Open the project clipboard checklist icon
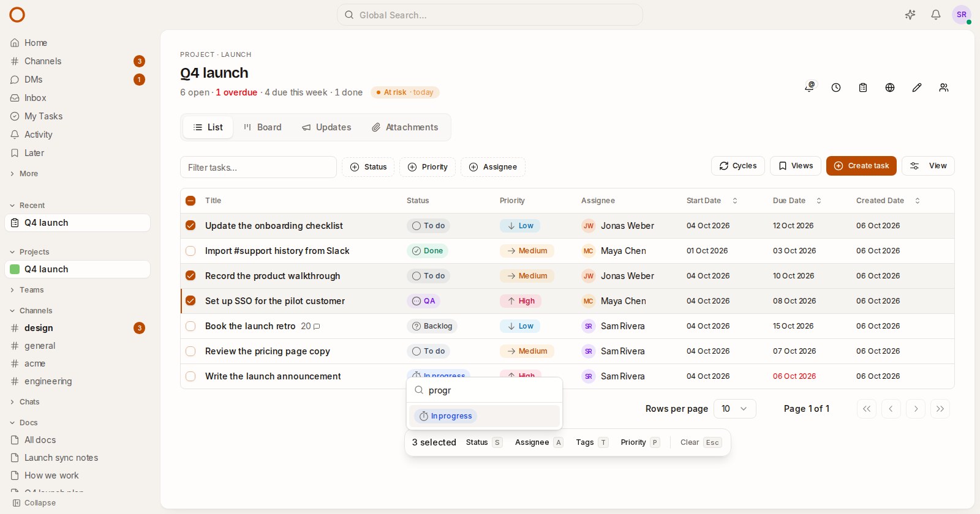Screen dimensions: 980x514 point(863,88)
